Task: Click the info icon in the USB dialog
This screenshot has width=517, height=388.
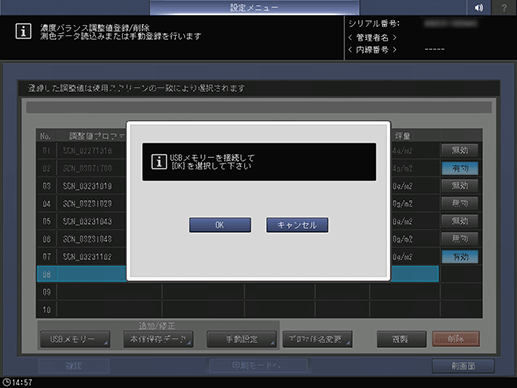Action: pos(159,162)
